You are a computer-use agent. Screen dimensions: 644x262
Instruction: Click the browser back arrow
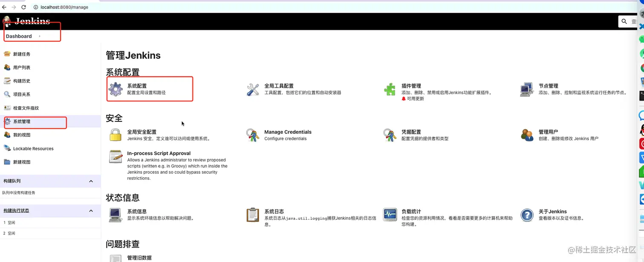(4, 7)
